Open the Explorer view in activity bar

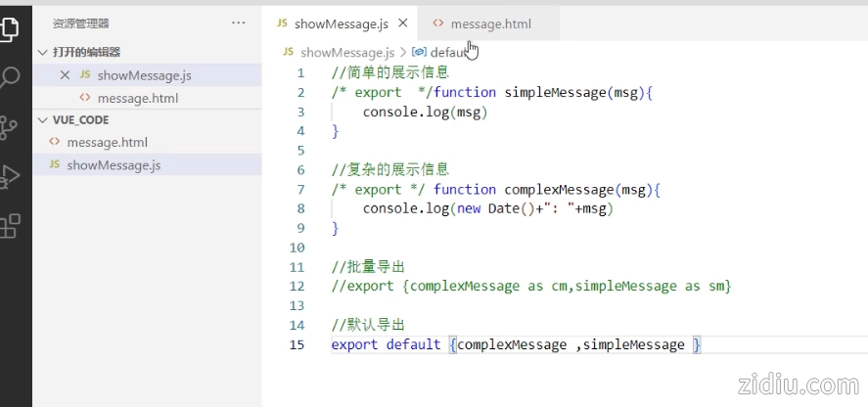(x=10, y=27)
